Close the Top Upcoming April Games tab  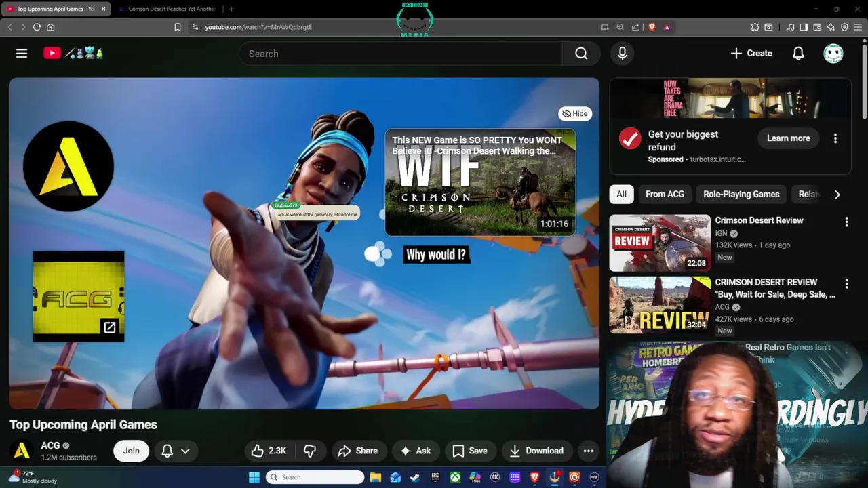coord(103,9)
